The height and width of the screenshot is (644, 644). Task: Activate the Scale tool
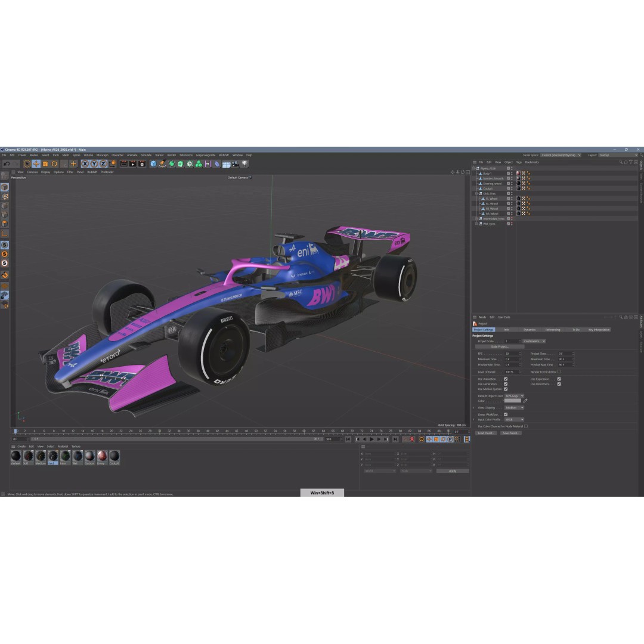[45, 164]
